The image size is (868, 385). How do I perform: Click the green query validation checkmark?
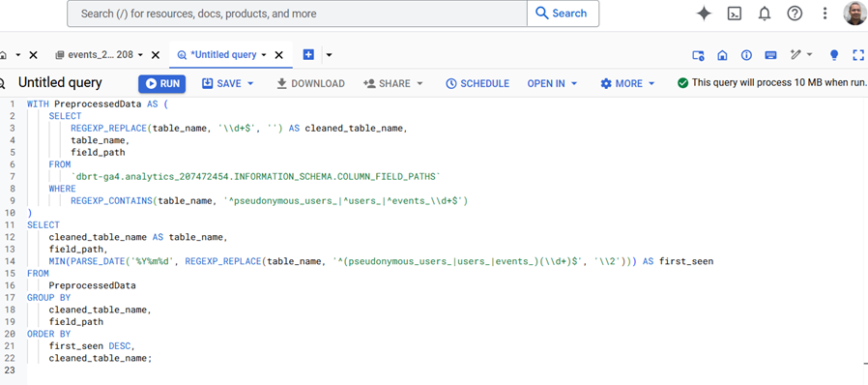682,83
